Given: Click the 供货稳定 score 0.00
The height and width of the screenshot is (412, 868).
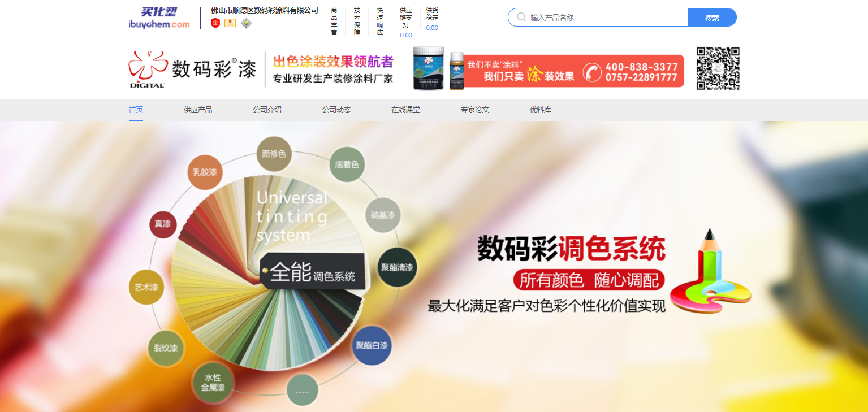Looking at the screenshot, I should pos(432,28).
